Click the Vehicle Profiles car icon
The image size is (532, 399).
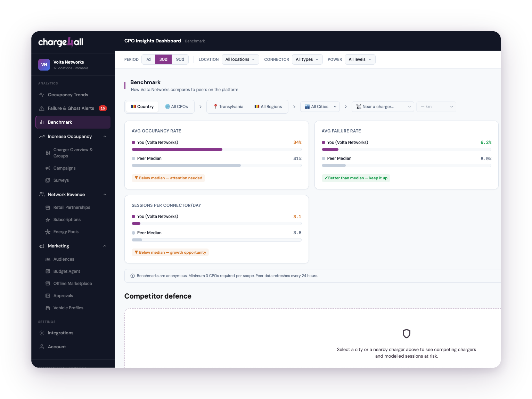(x=48, y=308)
